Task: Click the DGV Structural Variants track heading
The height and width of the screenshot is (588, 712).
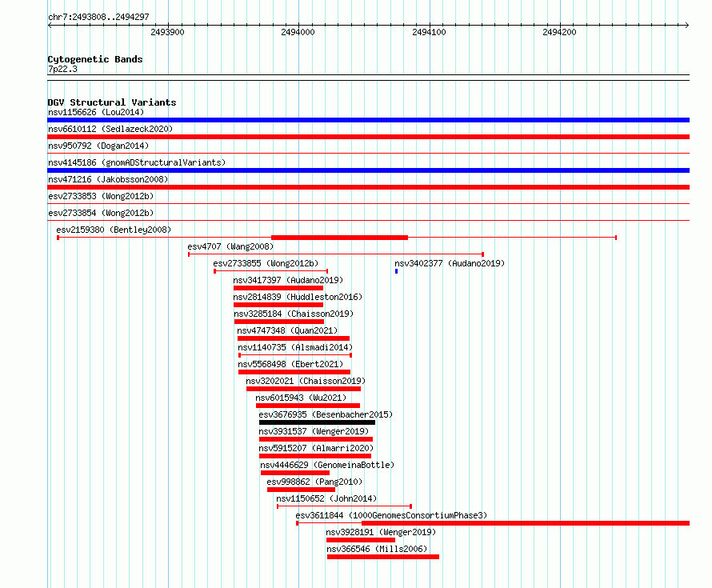Action: 112,102
